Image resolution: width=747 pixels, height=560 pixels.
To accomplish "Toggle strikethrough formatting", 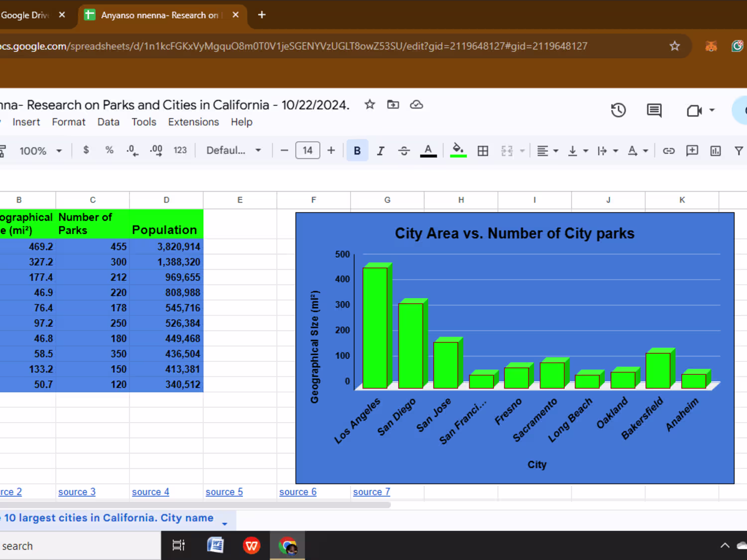I will pyautogui.click(x=404, y=151).
